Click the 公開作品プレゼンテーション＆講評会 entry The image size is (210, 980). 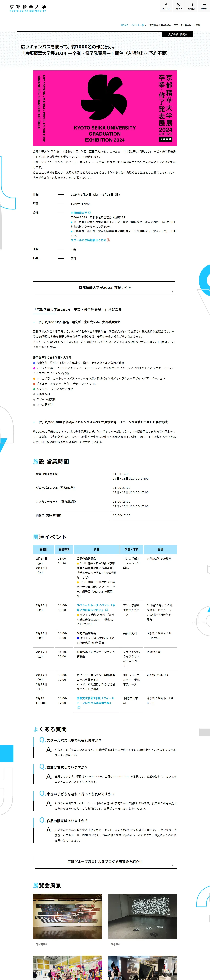point(96,654)
